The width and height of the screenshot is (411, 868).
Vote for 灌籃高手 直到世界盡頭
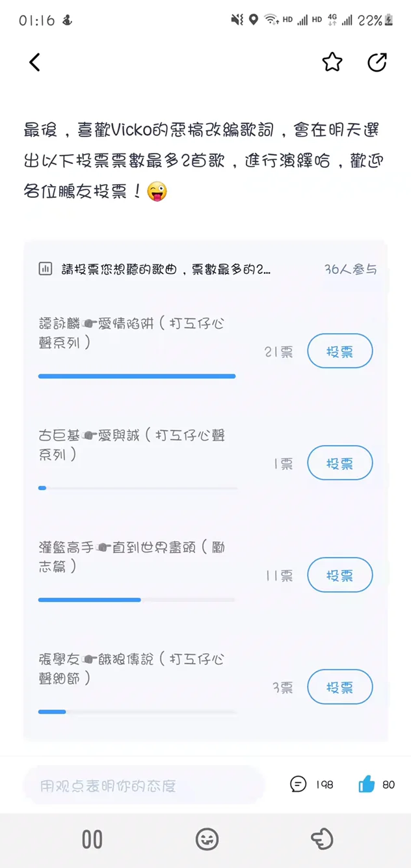[x=340, y=575]
